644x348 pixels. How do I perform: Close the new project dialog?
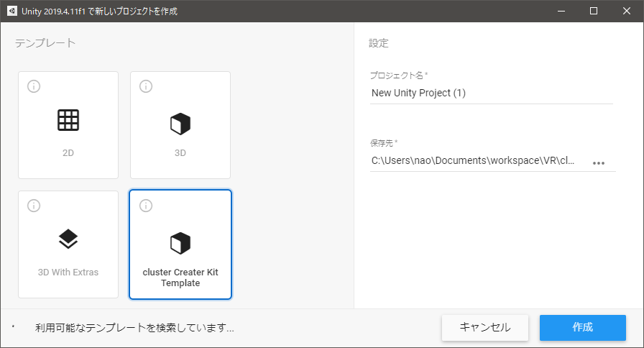[x=626, y=11]
